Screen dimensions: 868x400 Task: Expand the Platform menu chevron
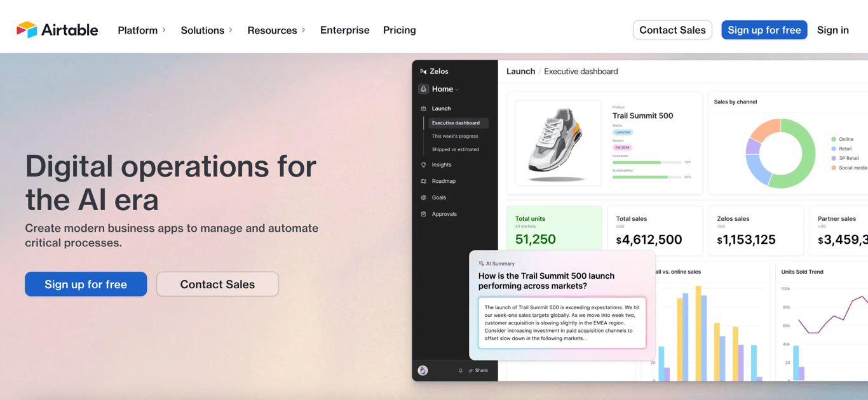click(164, 30)
